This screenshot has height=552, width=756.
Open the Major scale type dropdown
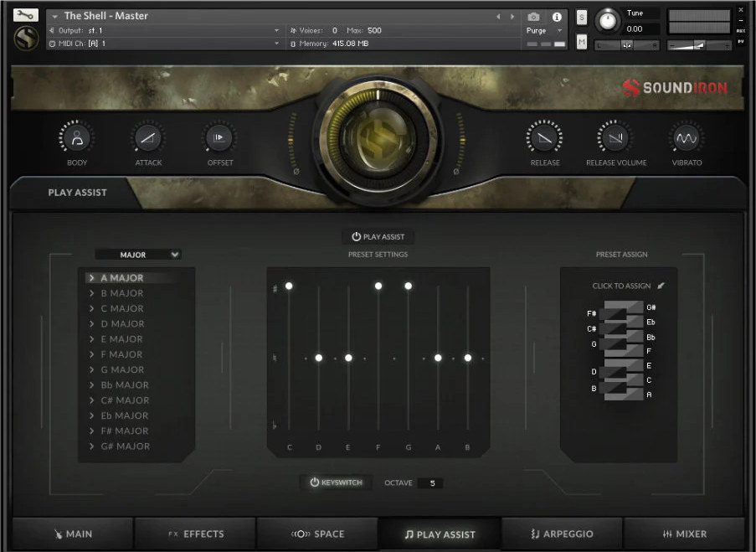(x=140, y=255)
